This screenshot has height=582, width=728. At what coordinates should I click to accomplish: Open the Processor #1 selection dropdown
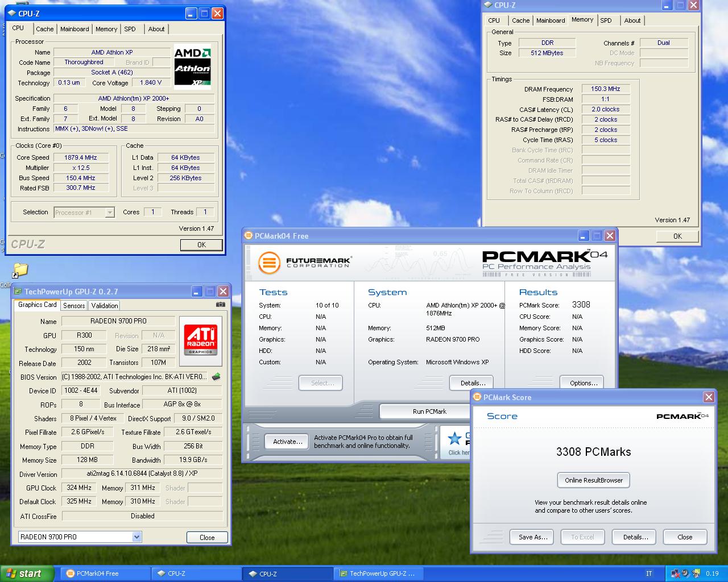[84, 213]
